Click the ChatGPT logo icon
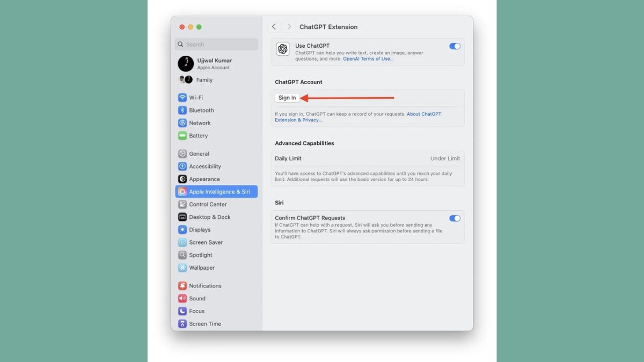Screen dimensions: 644x362 pyautogui.click(x=283, y=49)
